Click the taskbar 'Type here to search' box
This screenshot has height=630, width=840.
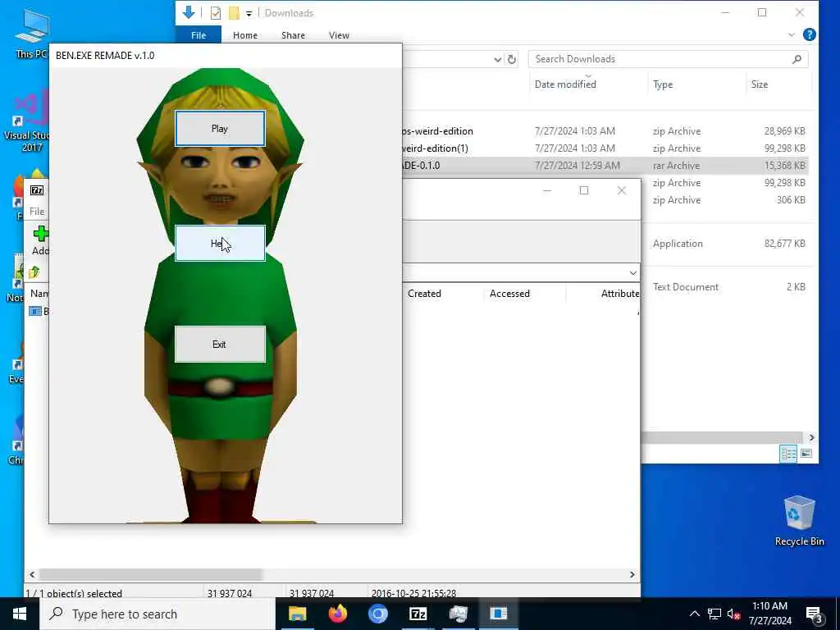pyautogui.click(x=157, y=614)
